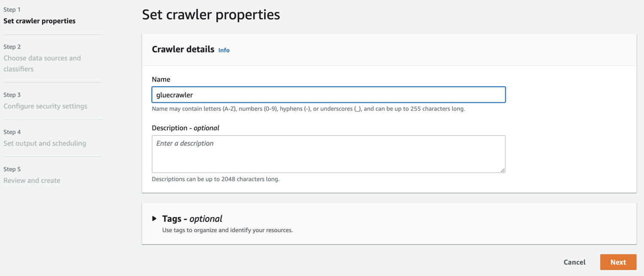Jump to Configure security settings step
This screenshot has width=644, height=276.
[x=45, y=106]
